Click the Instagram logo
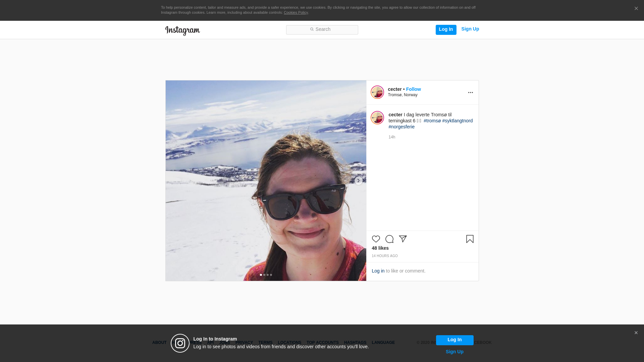The width and height of the screenshot is (644, 362). (182, 31)
